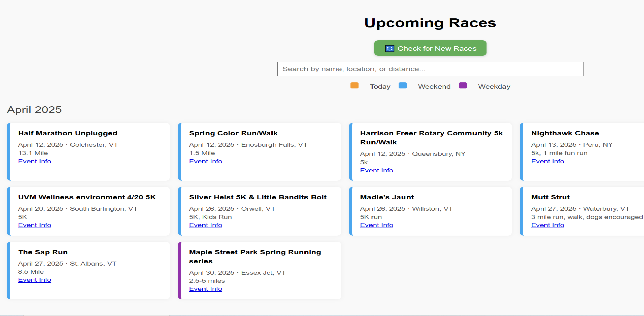The width and height of the screenshot is (644, 316).
Task: Click the blue Weekend legend swatch
Action: pyautogui.click(x=403, y=86)
